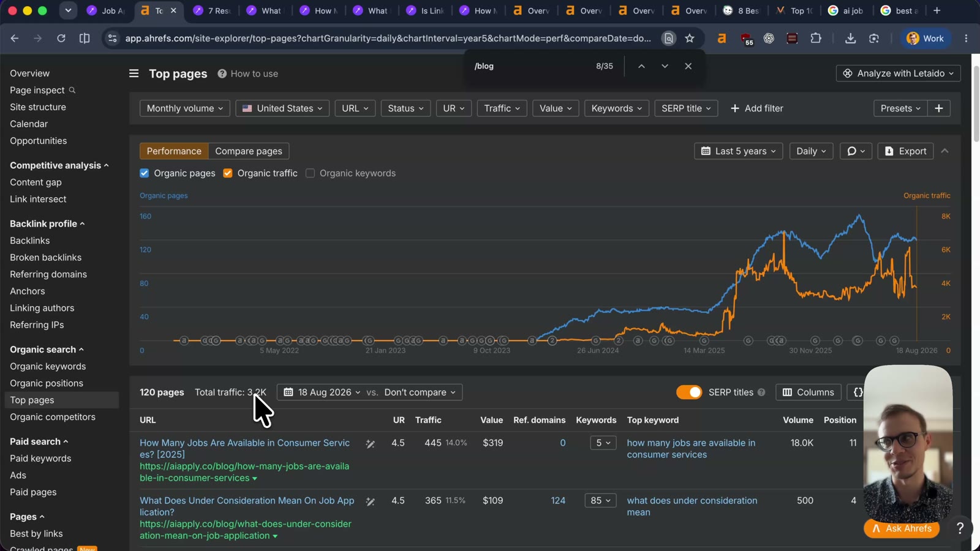Uncheck the Organic traffic checkbox
Screen dimensions: 980x551
228,173
